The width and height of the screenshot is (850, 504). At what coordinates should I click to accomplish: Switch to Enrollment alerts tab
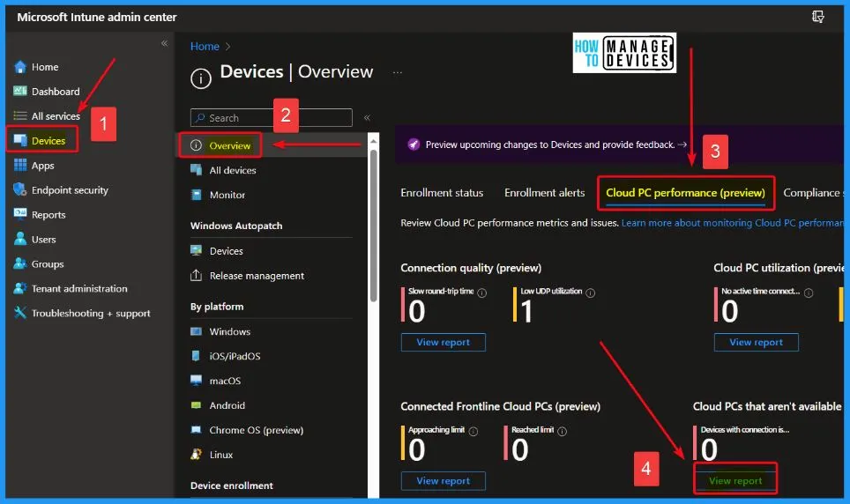click(544, 193)
